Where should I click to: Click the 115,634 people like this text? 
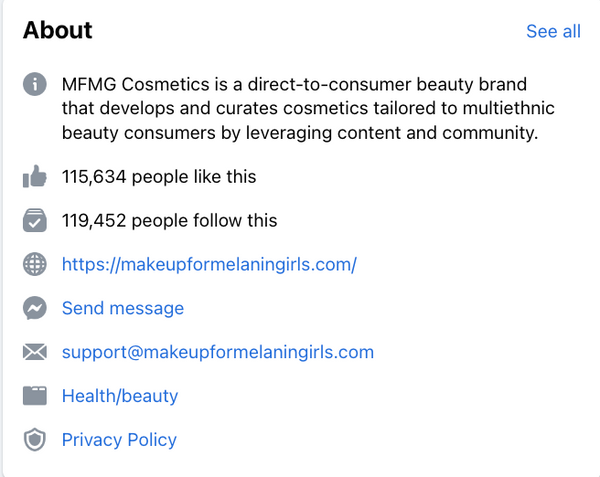(159, 177)
